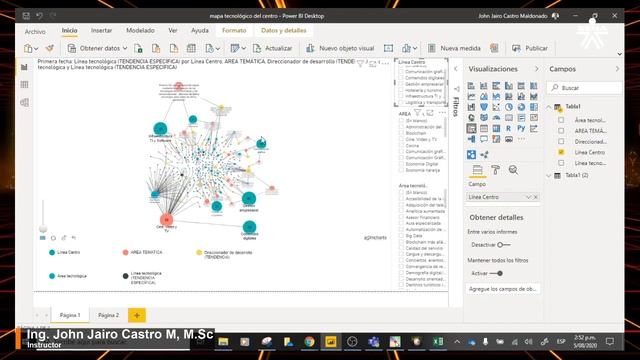Select the Python visual icon
This screenshot has width=640, height=360.
pyautogui.click(x=521, y=128)
